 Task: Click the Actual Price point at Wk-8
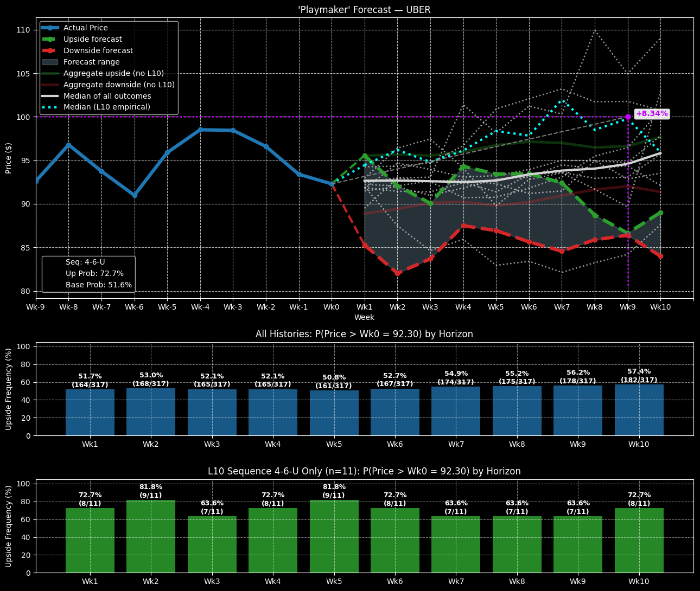coord(68,145)
